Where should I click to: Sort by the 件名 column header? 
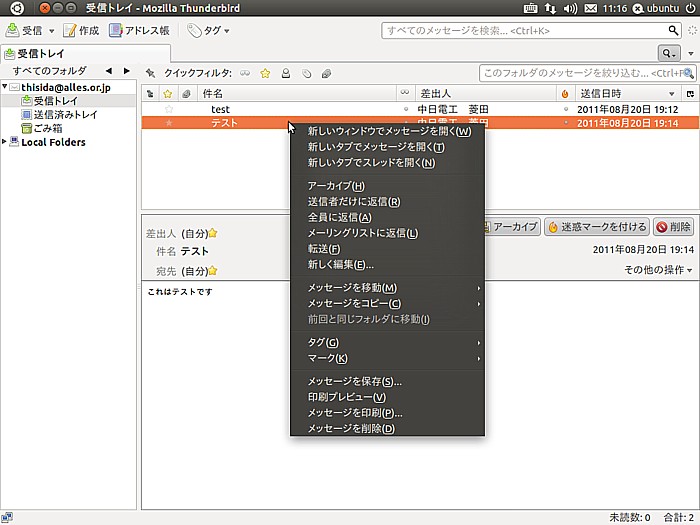297,94
